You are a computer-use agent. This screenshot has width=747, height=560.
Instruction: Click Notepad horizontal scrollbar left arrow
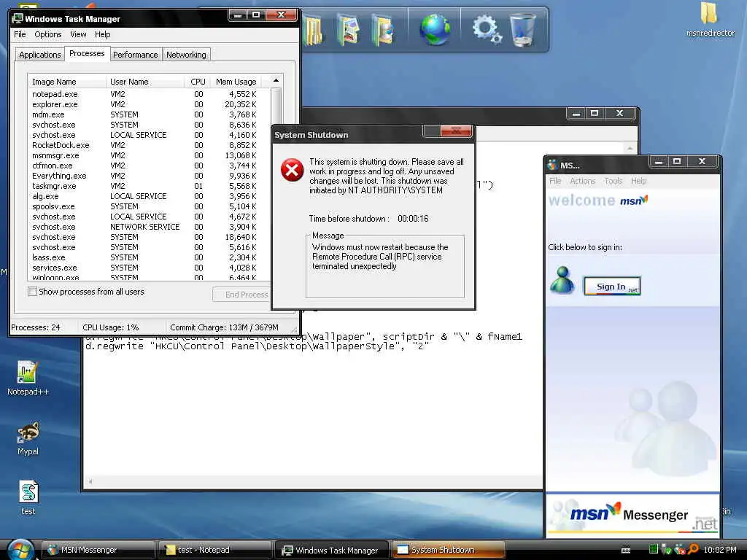[x=90, y=481]
